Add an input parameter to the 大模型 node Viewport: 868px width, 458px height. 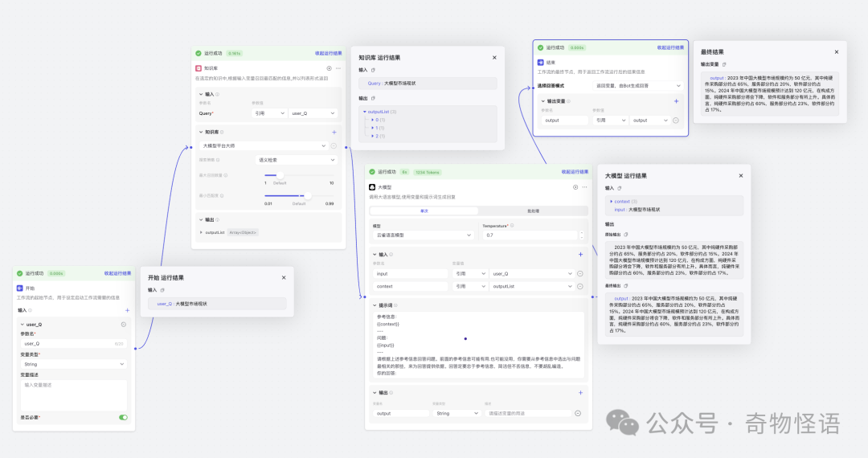(x=580, y=254)
